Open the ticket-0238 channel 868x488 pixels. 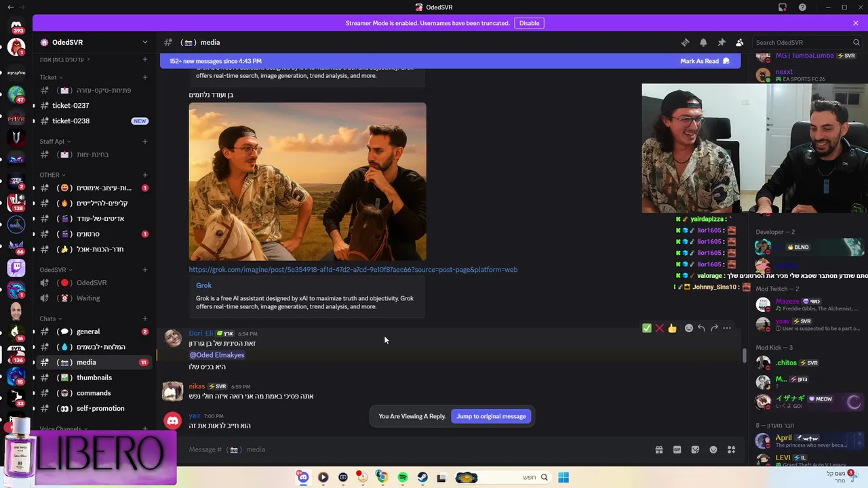94,121
